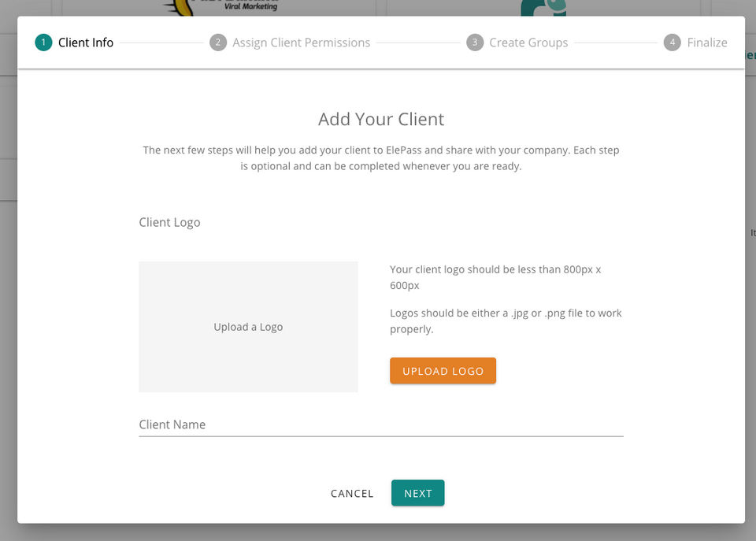756x541 pixels.
Task: Select the Client Info step label
Action: [86, 43]
